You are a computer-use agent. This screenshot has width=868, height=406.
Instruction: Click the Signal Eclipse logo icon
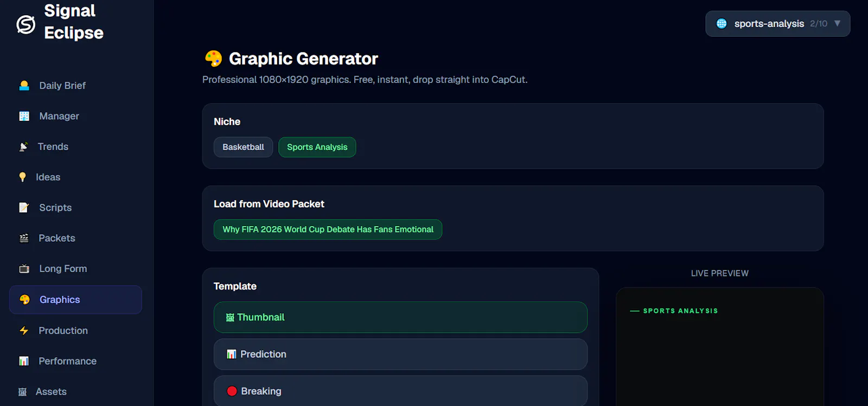click(x=26, y=24)
